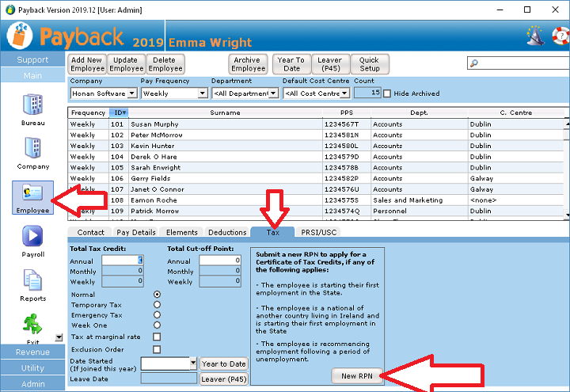Image resolution: width=570 pixels, height=392 pixels.
Task: Click the wizard hat icon
Action: [534, 36]
